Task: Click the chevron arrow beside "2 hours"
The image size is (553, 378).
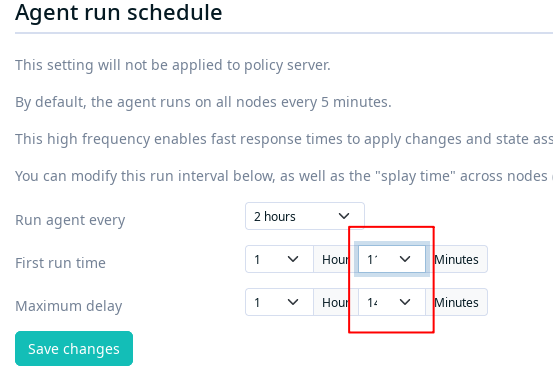Action: (x=344, y=216)
